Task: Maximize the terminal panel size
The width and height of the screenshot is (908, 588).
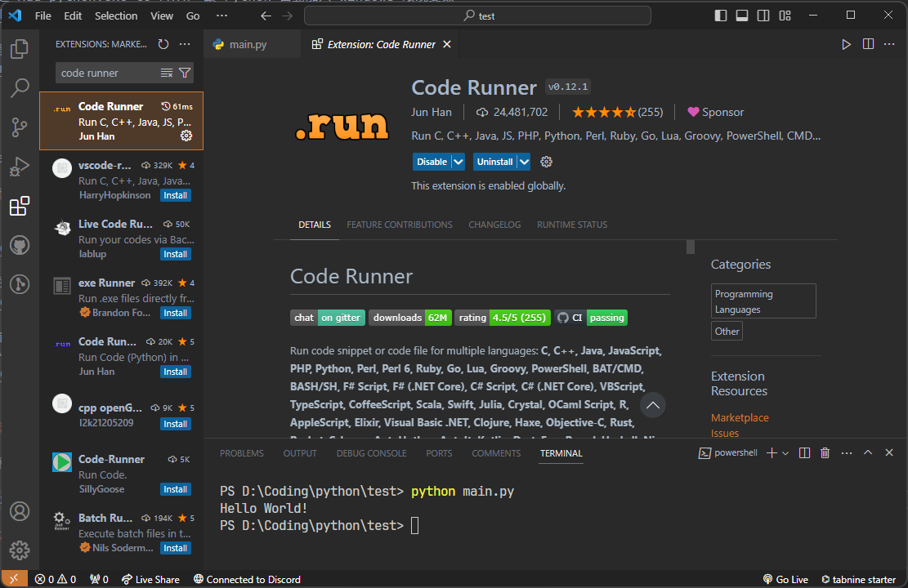Action: 867,452
